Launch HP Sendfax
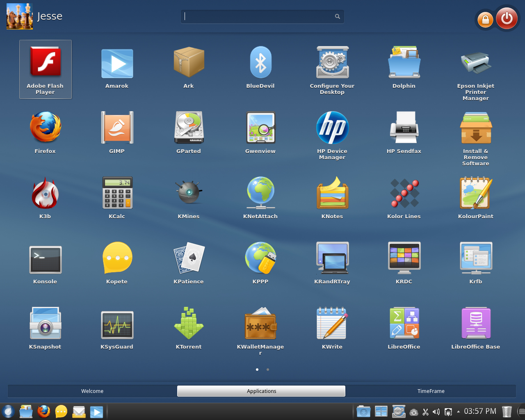 click(404, 132)
